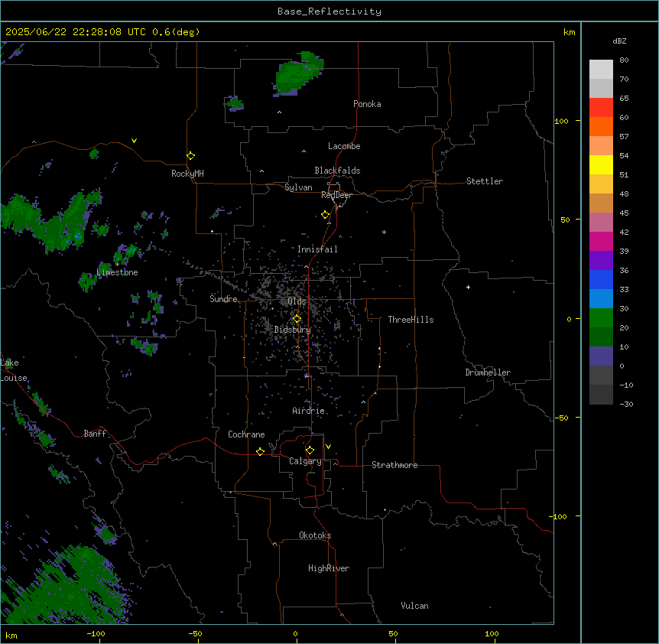The image size is (659, 644).
Task: Click the Limestone label
Action: click(x=117, y=272)
